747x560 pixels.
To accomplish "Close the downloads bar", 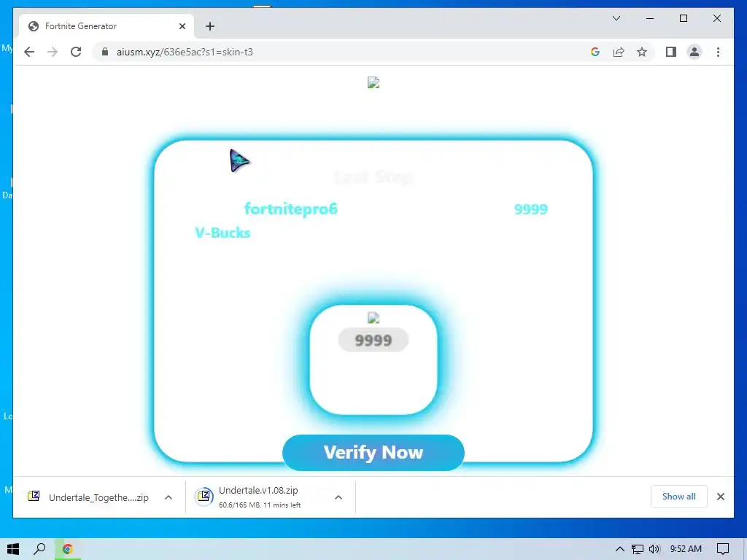I will click(x=720, y=497).
